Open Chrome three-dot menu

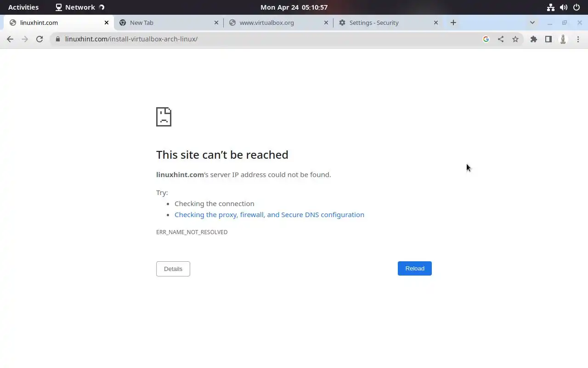click(578, 39)
